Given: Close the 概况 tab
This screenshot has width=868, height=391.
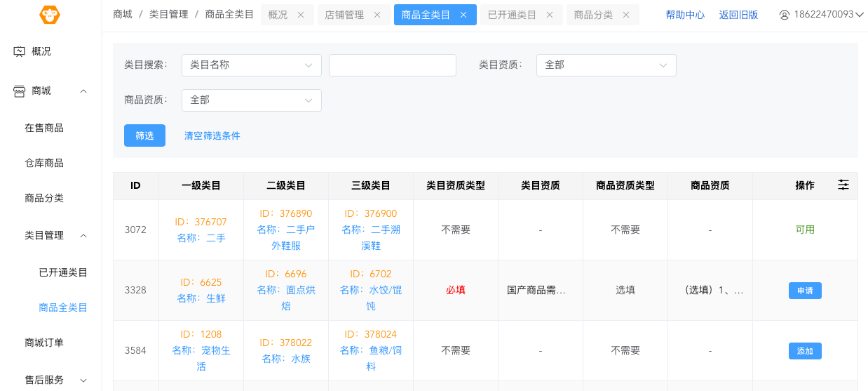Looking at the screenshot, I should tap(301, 15).
